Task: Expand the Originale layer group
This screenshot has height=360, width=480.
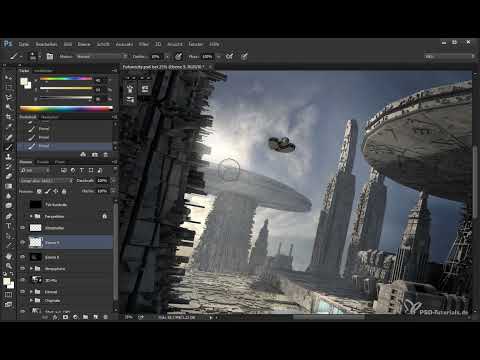Action: click(31, 300)
